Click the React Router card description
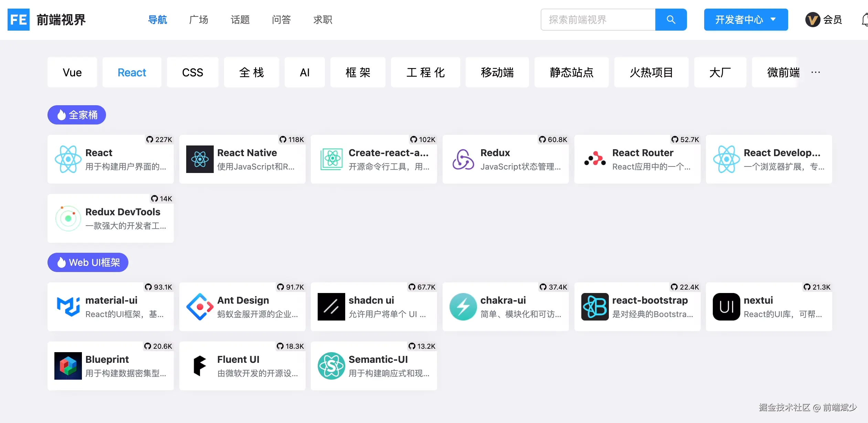The height and width of the screenshot is (423, 868). pyautogui.click(x=651, y=167)
